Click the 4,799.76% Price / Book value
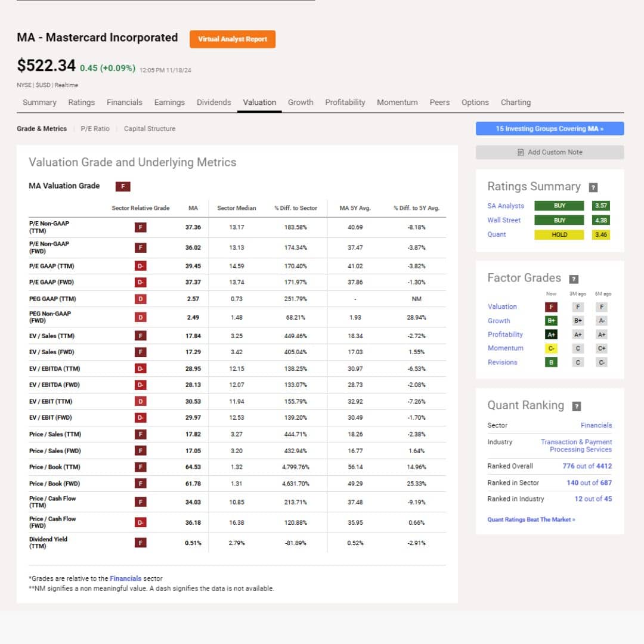The height and width of the screenshot is (644, 644). 296,467
